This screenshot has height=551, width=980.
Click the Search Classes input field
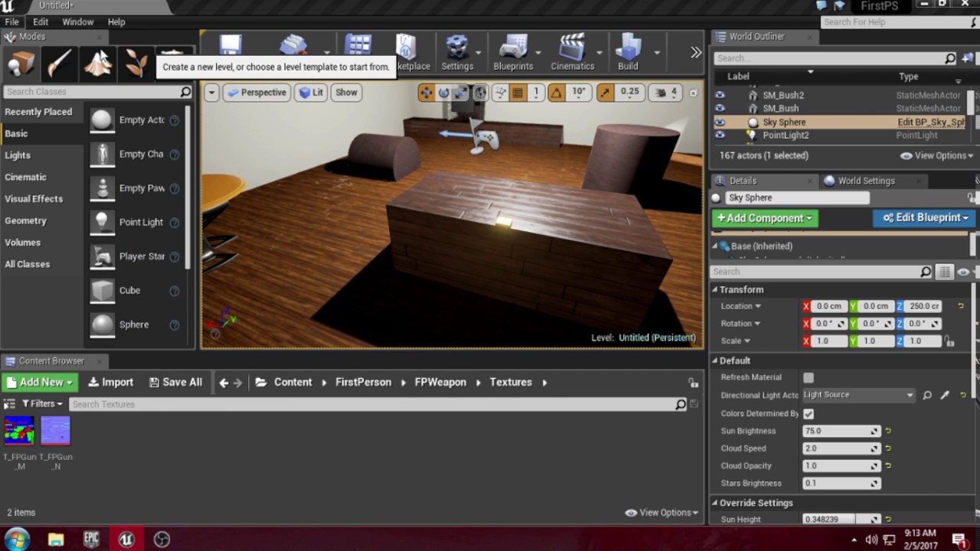pos(98,92)
